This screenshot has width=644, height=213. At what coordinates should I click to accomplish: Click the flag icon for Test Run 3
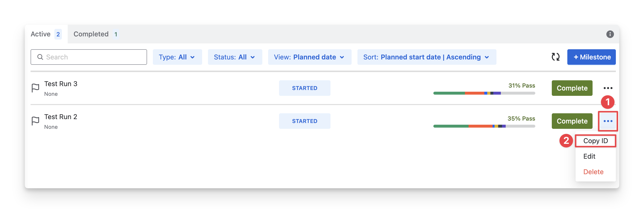(x=35, y=88)
